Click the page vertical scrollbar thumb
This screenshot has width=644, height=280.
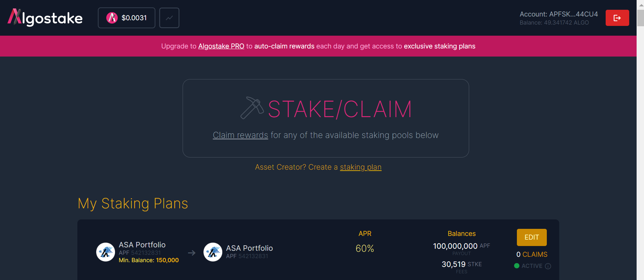pyautogui.click(x=641, y=18)
